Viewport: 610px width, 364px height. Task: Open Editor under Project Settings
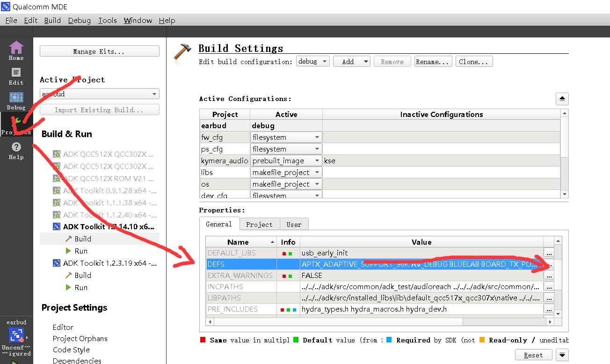(63, 327)
